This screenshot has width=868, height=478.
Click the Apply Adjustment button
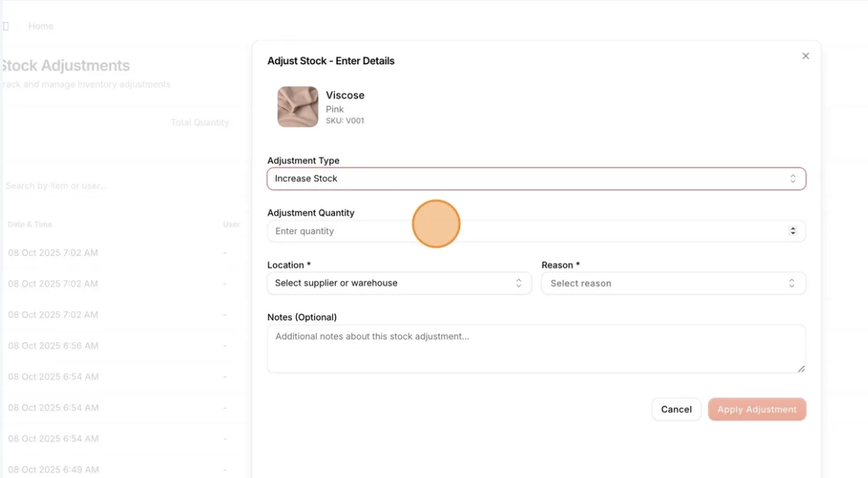click(x=757, y=409)
